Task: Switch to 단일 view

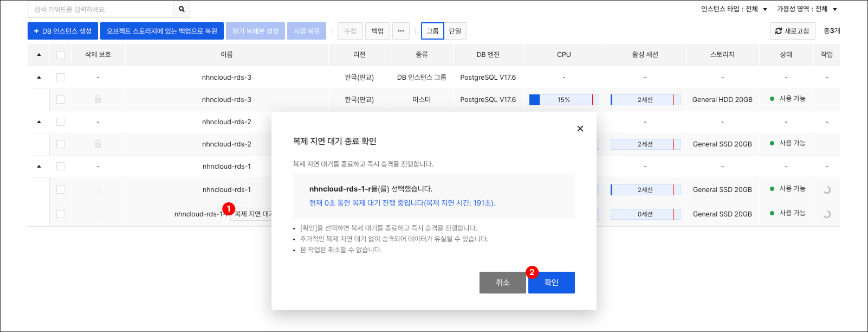Action: click(455, 31)
